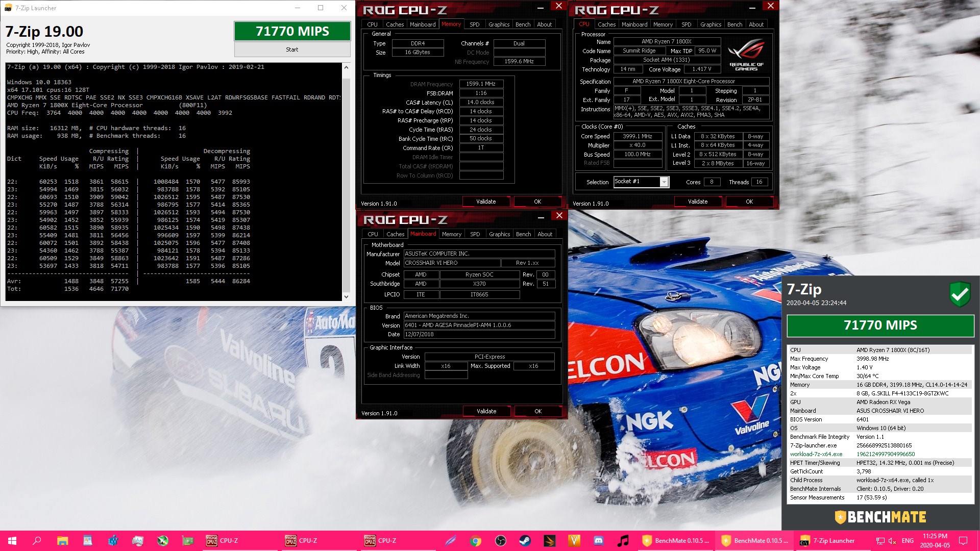Open the purple feather app in taskbar
The image size is (980, 551).
pyautogui.click(x=450, y=541)
